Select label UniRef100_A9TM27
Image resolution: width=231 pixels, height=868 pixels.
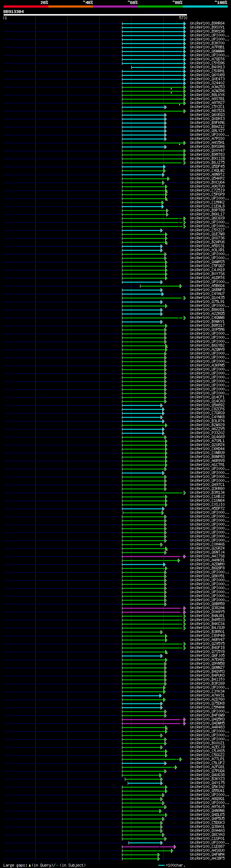[x=207, y=103]
